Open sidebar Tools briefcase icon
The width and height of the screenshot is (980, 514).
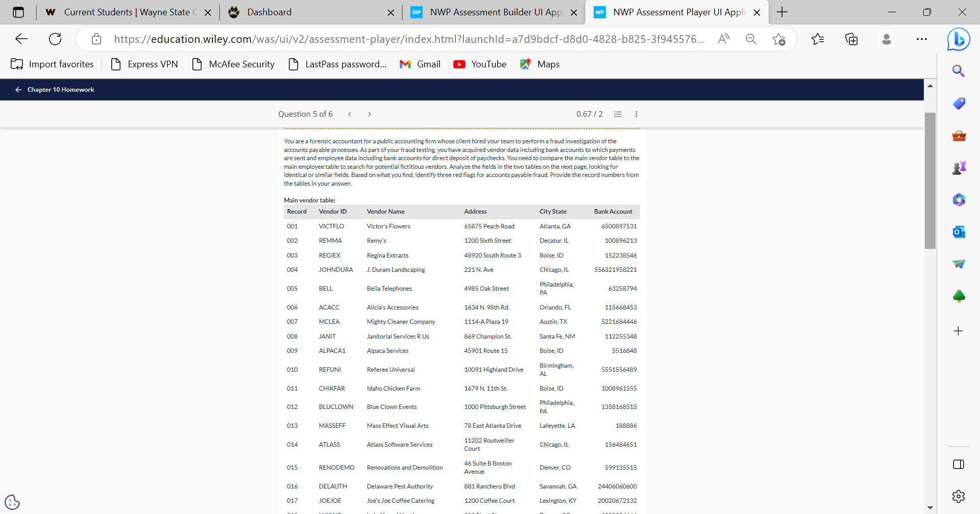point(959,136)
